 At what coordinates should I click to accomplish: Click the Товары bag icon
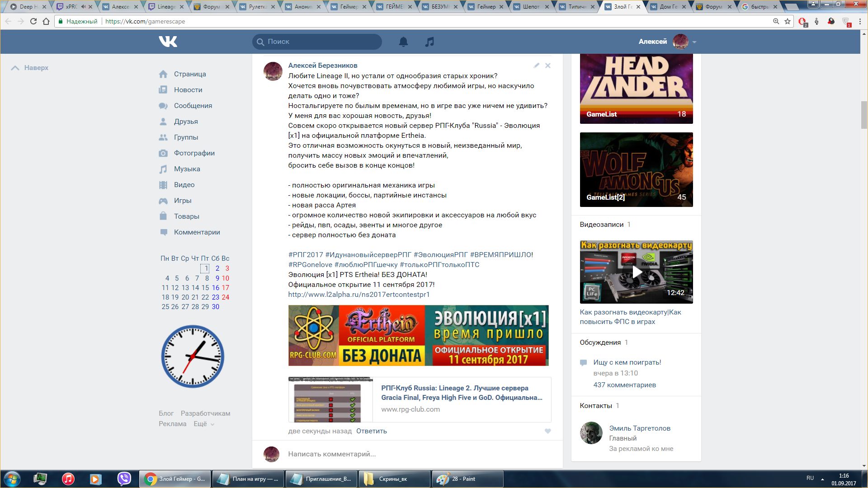(163, 216)
